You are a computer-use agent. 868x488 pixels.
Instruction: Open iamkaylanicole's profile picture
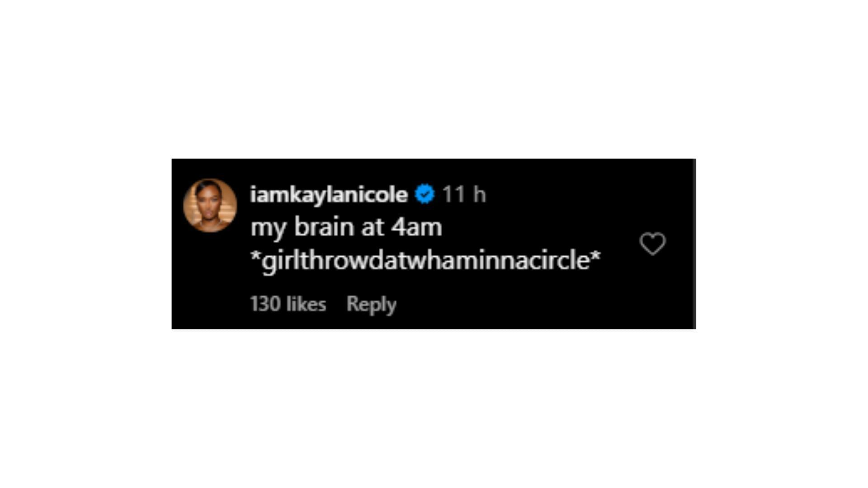click(210, 206)
